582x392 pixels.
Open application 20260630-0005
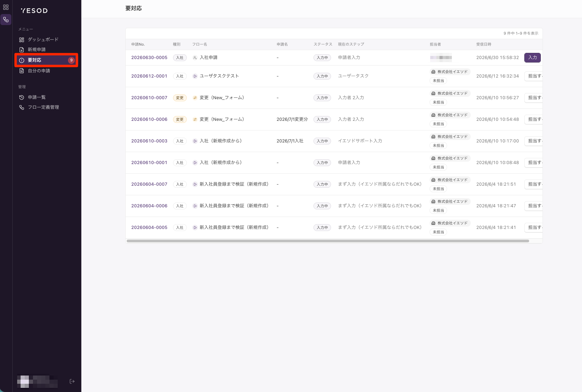click(x=149, y=58)
